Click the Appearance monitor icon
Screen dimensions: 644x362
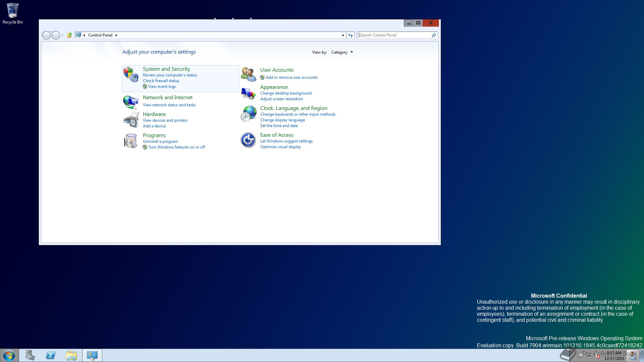click(249, 94)
